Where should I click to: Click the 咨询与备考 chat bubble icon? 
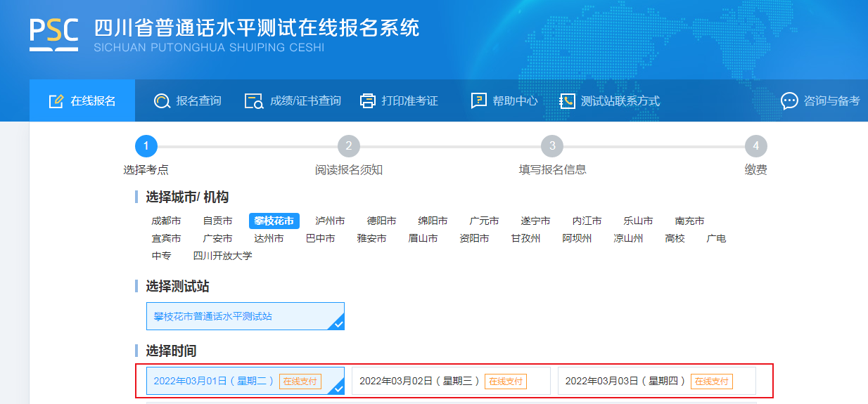coord(789,101)
